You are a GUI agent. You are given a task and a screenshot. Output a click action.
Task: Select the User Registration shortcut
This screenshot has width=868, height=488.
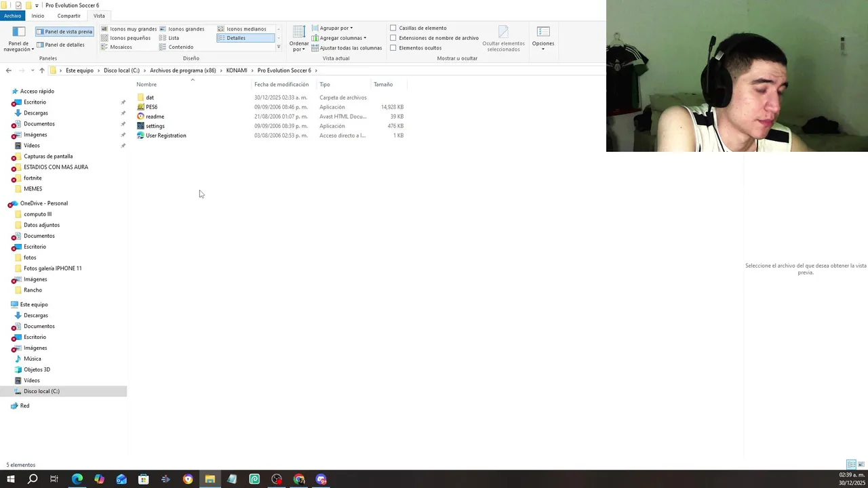(x=165, y=136)
